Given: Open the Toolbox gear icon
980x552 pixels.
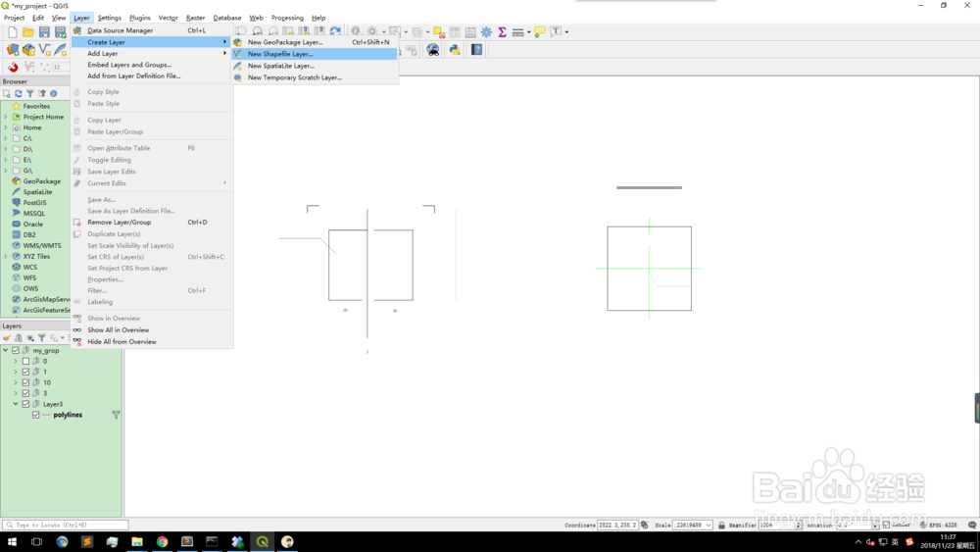Looking at the screenshot, I should click(486, 32).
